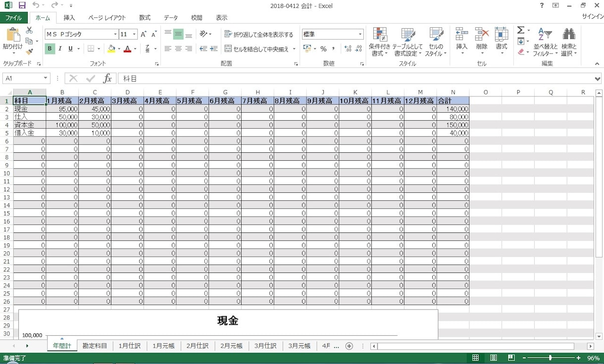Open the font name dropdown
The image size is (604, 364).
click(115, 34)
